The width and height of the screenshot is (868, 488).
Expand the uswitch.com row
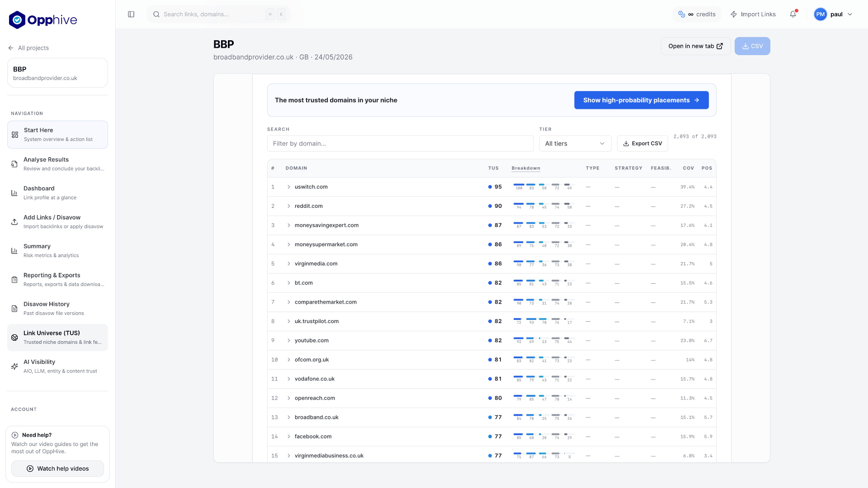[x=289, y=187]
